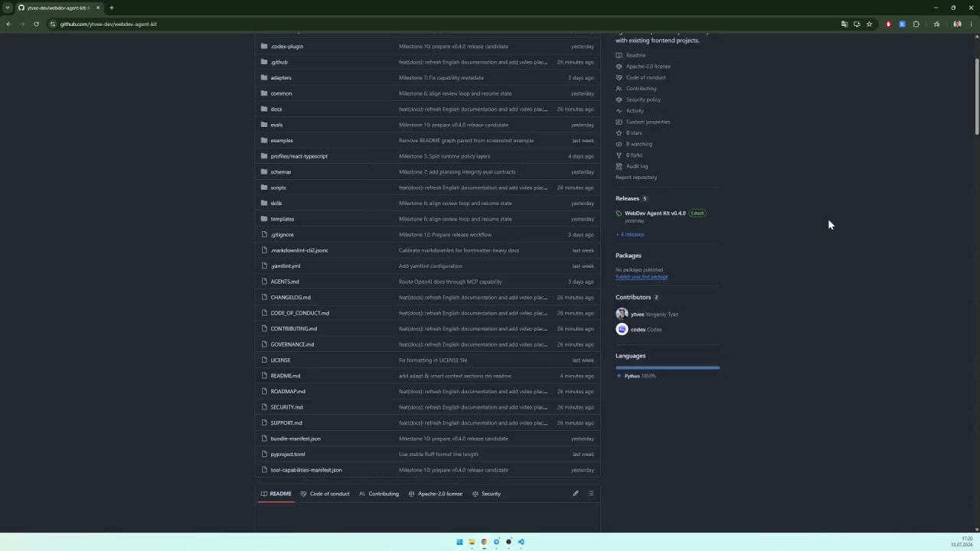This screenshot has height=551, width=980.
Task: Click the Releases heading
Action: [x=627, y=198]
